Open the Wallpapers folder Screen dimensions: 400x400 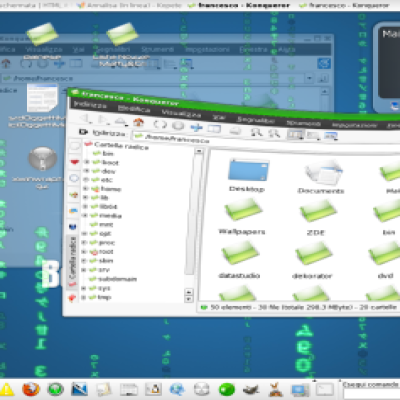[242, 217]
